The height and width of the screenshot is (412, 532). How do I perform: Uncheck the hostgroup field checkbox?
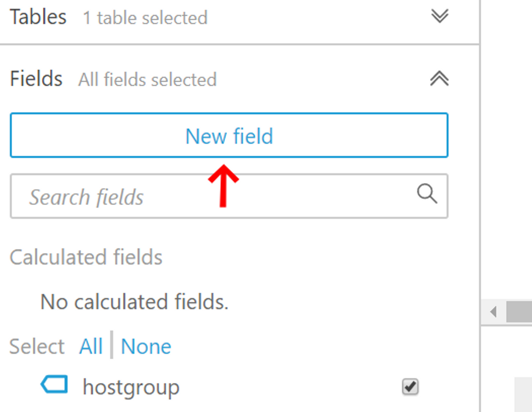pyautogui.click(x=410, y=387)
